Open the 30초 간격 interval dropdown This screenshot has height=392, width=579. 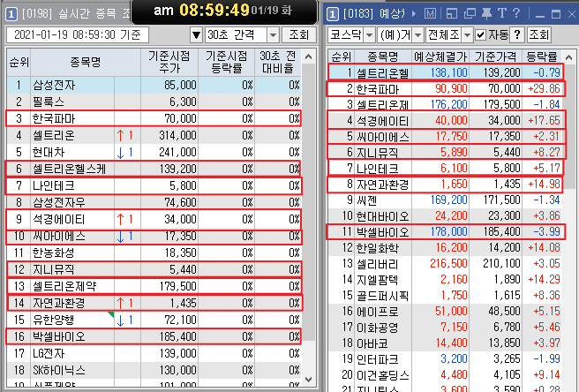pos(273,35)
